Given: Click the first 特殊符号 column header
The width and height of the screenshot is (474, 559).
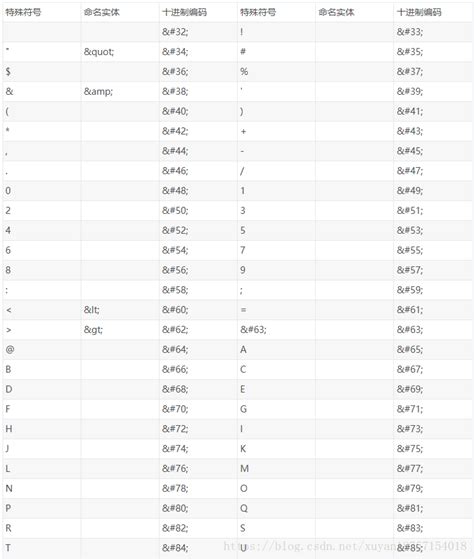Looking at the screenshot, I should click(24, 12).
